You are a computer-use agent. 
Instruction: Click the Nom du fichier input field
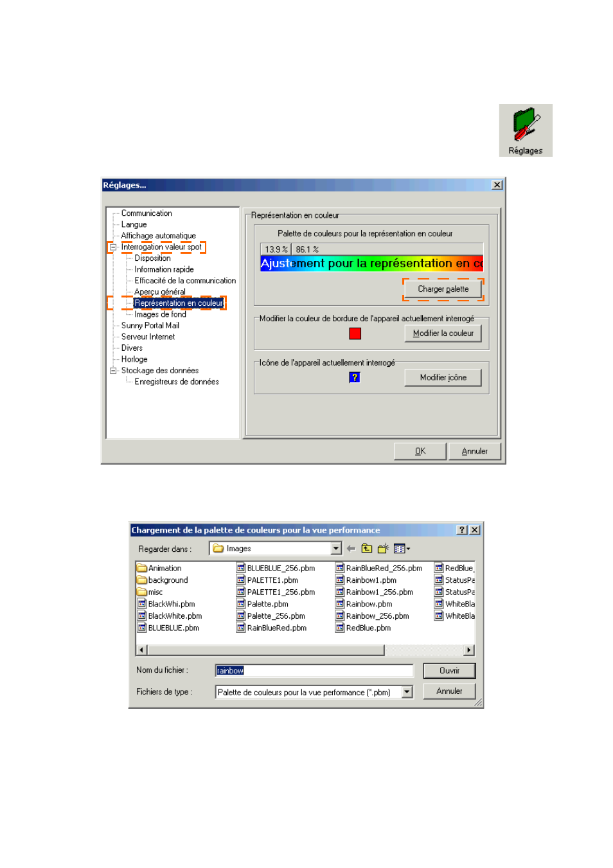coord(314,671)
